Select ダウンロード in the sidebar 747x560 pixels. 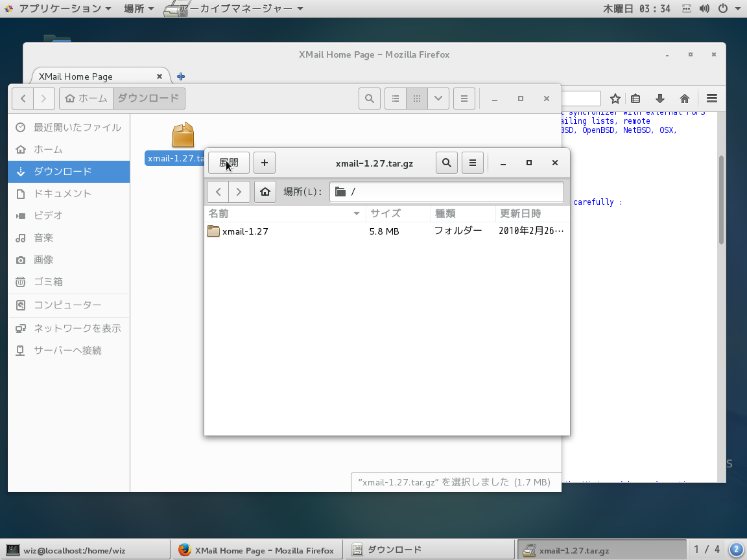pyautogui.click(x=69, y=171)
